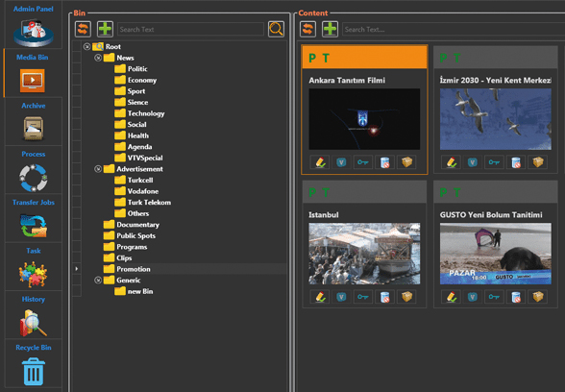Collapse the News folder

pos(98,58)
